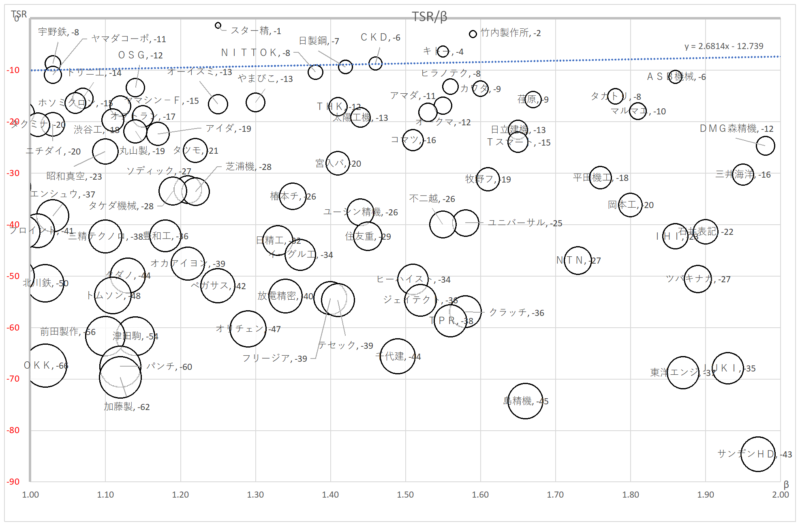Click the エンシュウ, -37 label
This screenshot has height=526, width=800.
pos(63,195)
